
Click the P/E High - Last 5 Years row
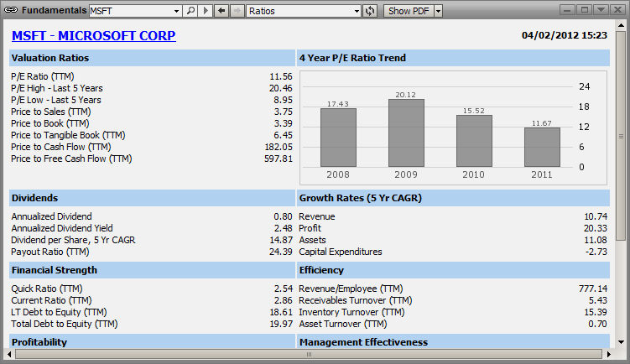click(152, 88)
